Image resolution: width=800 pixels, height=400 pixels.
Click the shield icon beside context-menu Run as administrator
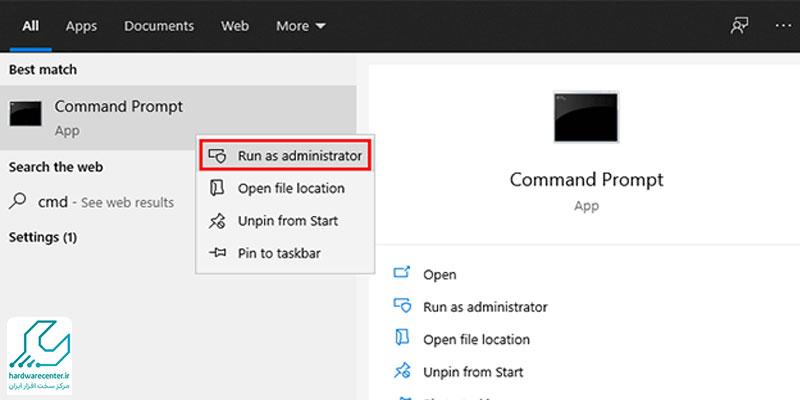217,156
